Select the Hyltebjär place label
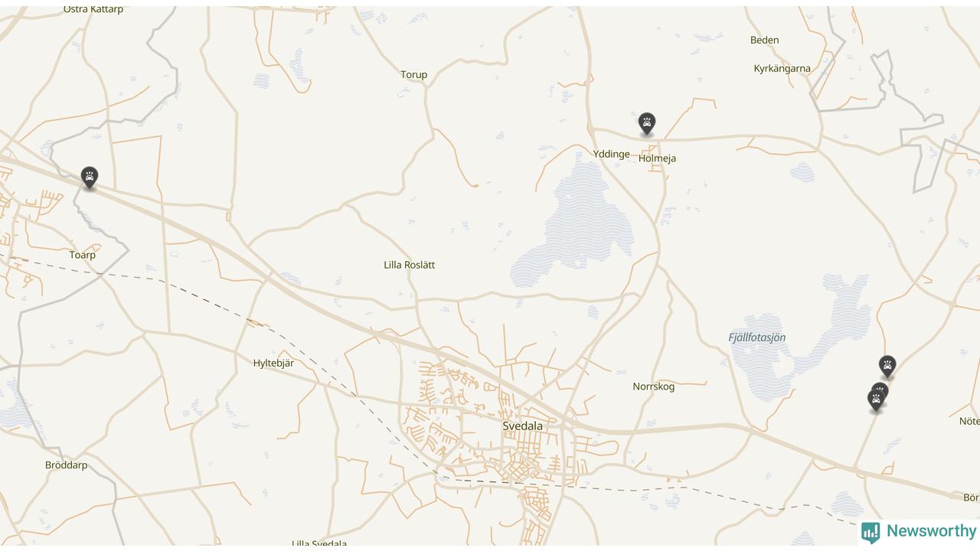This screenshot has width=980, height=551. [273, 364]
